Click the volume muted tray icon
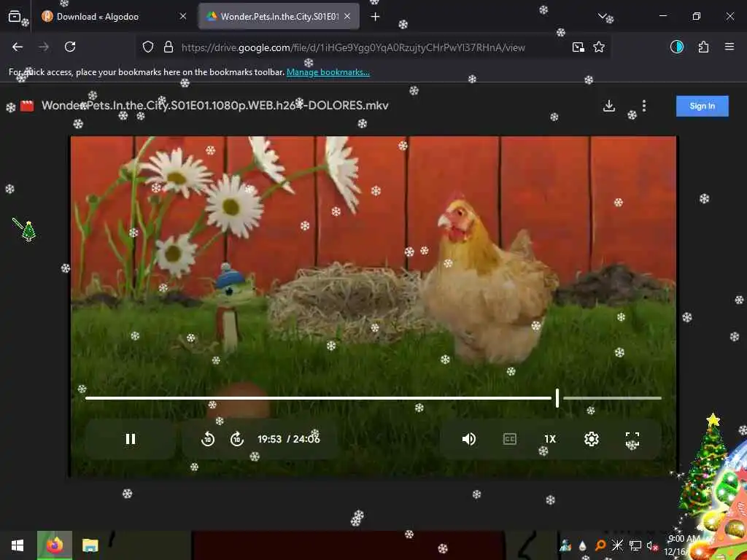Image resolution: width=747 pixels, height=560 pixels. coord(651,545)
